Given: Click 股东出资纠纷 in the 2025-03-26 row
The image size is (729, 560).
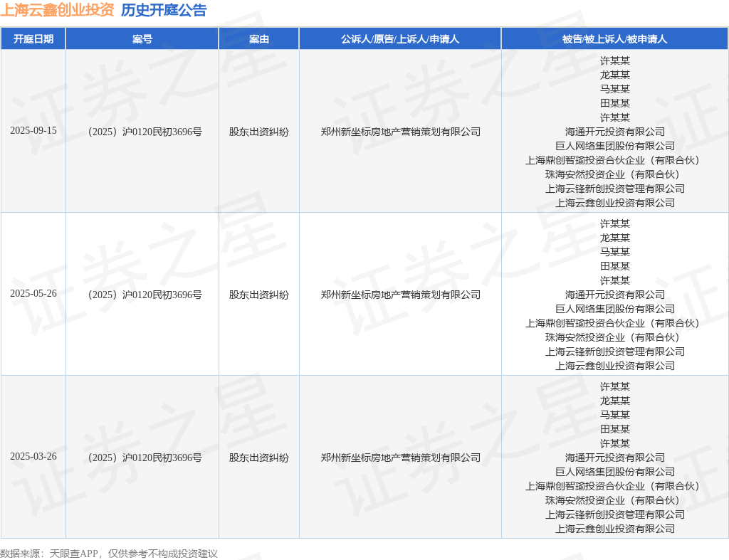Looking at the screenshot, I should pyautogui.click(x=259, y=458).
